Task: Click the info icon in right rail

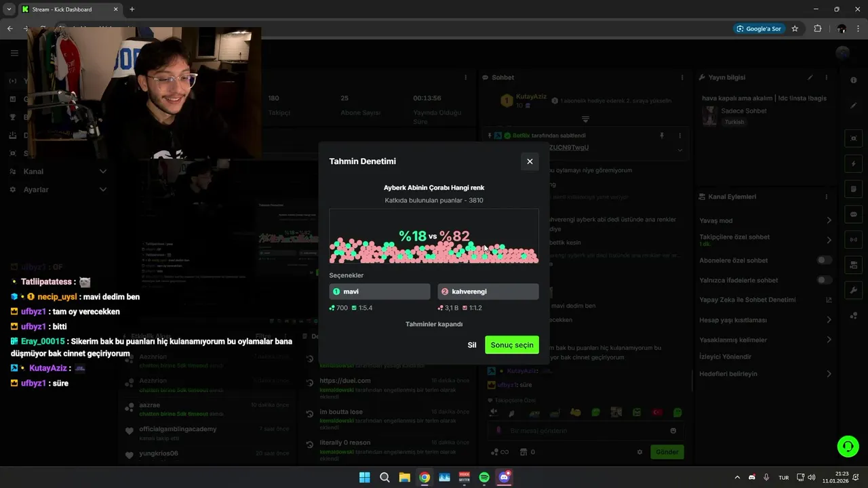Action: click(x=853, y=81)
